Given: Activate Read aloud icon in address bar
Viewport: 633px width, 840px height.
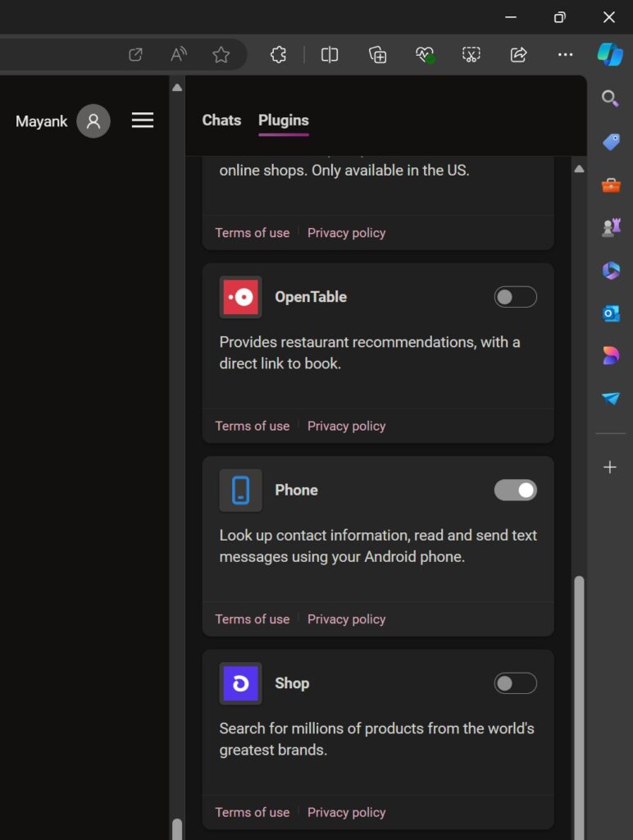Looking at the screenshot, I should click(178, 54).
